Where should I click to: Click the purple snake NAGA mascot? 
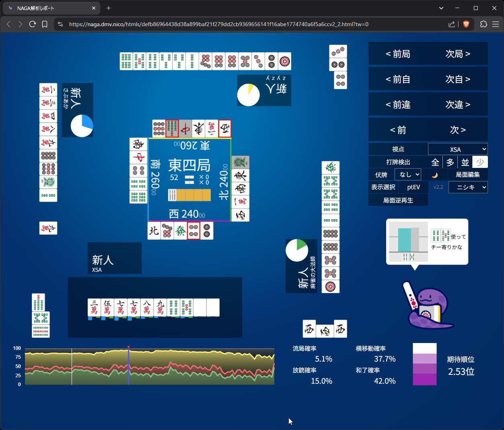click(x=428, y=306)
